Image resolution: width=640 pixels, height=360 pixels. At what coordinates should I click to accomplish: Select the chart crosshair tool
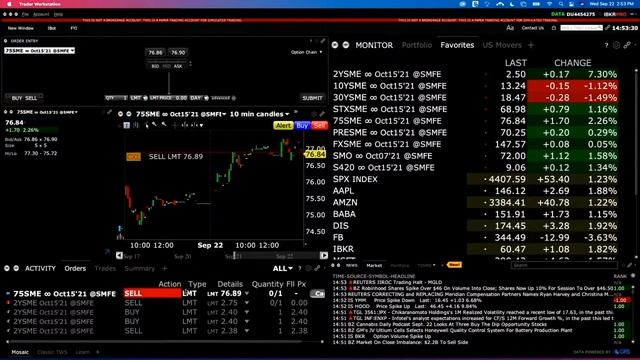click(175, 125)
